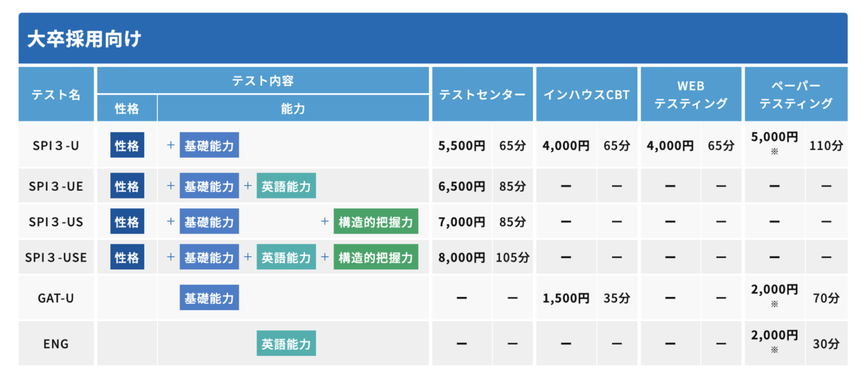Click the 性格 badge in the SPI3-U row

[x=127, y=145]
